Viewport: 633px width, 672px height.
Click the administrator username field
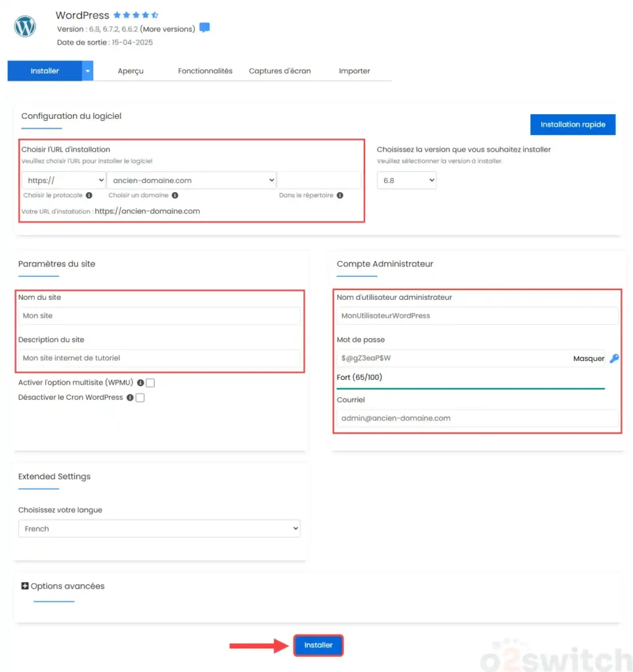point(477,316)
